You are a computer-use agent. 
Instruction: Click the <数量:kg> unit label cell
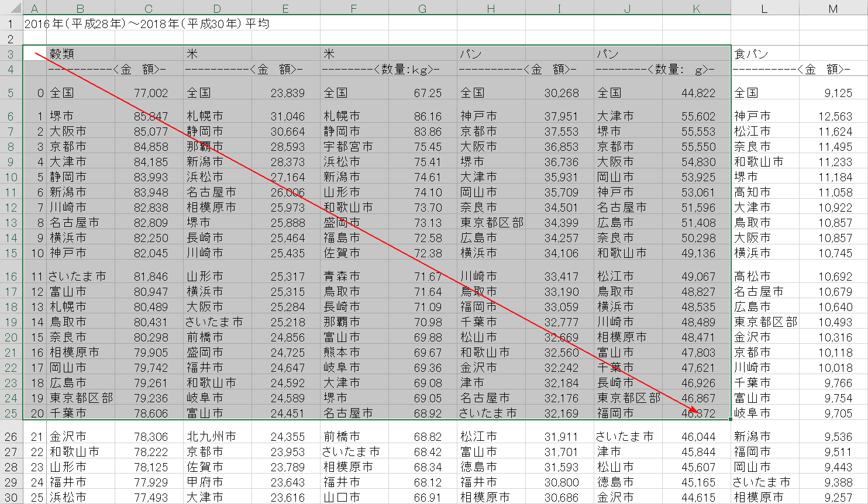(388, 69)
